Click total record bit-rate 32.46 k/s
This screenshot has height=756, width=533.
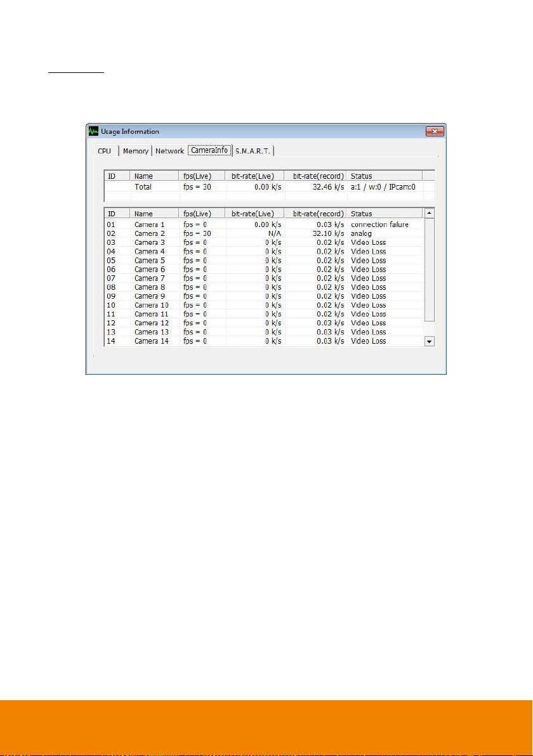tap(329, 187)
